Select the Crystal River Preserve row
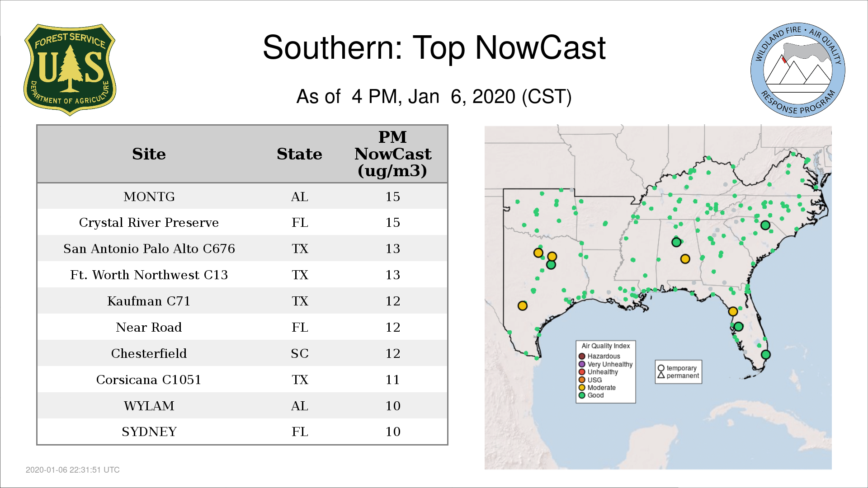This screenshot has height=488, width=868. pyautogui.click(x=242, y=222)
